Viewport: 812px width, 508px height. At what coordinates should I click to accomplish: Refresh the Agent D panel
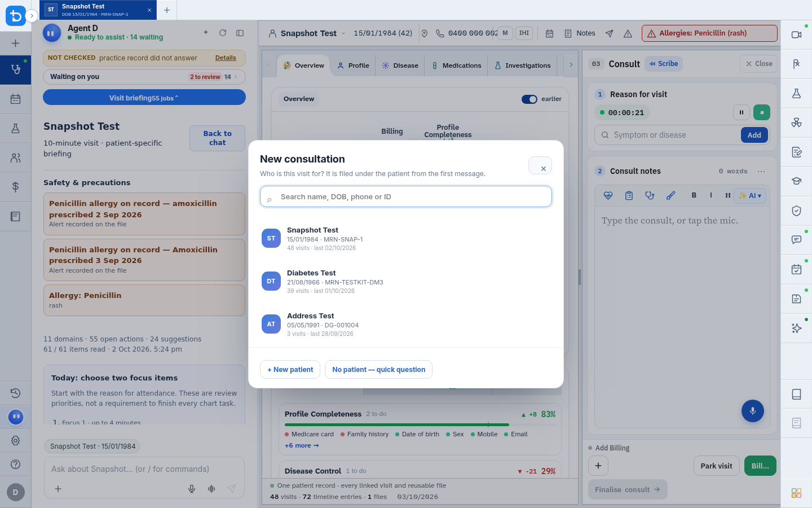(x=223, y=33)
